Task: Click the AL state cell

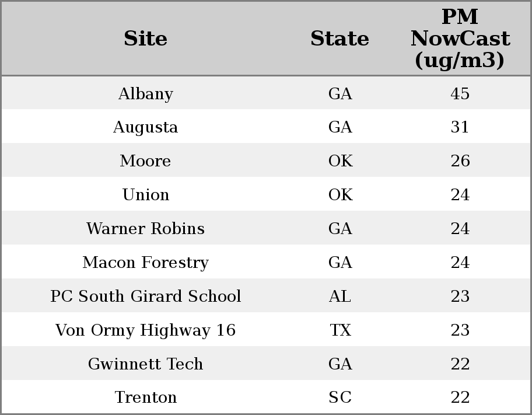Action: point(339,297)
